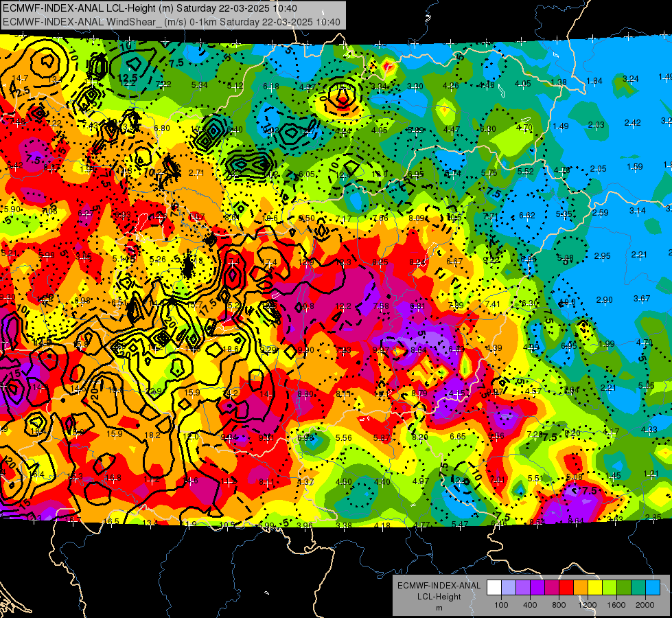Click the map value 2.59
The width and height of the screenshot is (672, 618).
tap(601, 212)
